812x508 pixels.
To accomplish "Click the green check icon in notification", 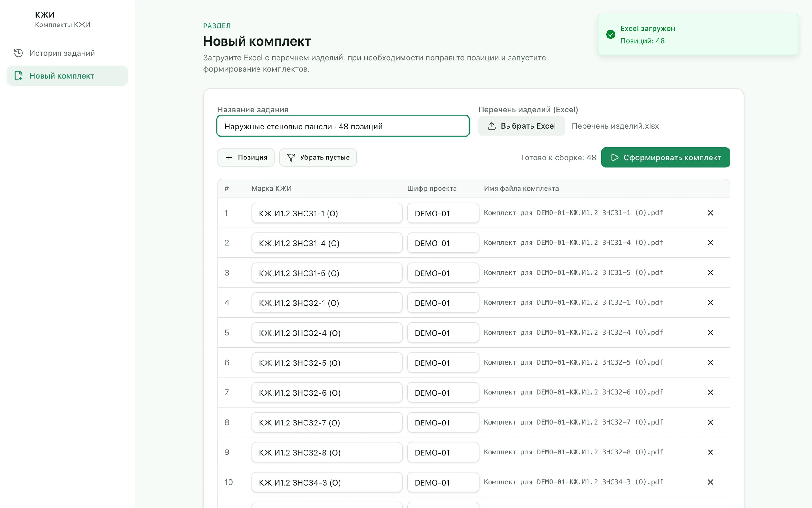I will 611,34.
